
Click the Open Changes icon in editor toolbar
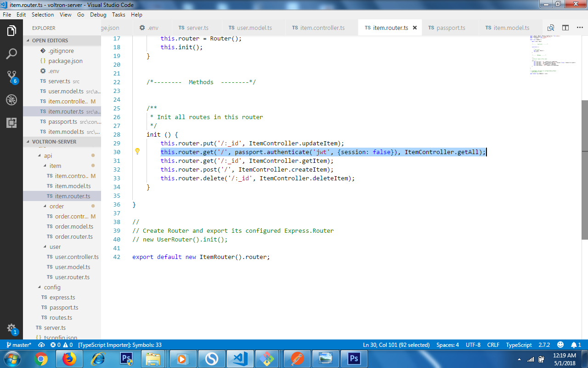tap(551, 28)
